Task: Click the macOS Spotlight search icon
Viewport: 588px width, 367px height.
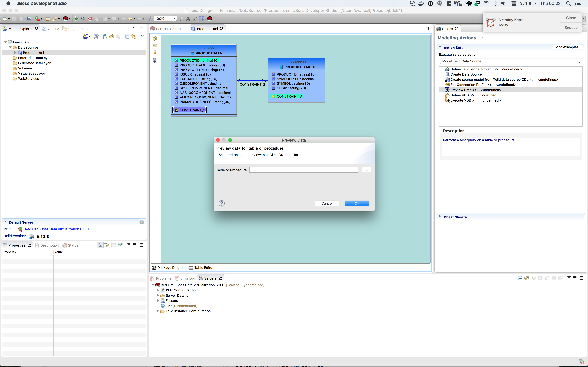Action: coord(568,3)
